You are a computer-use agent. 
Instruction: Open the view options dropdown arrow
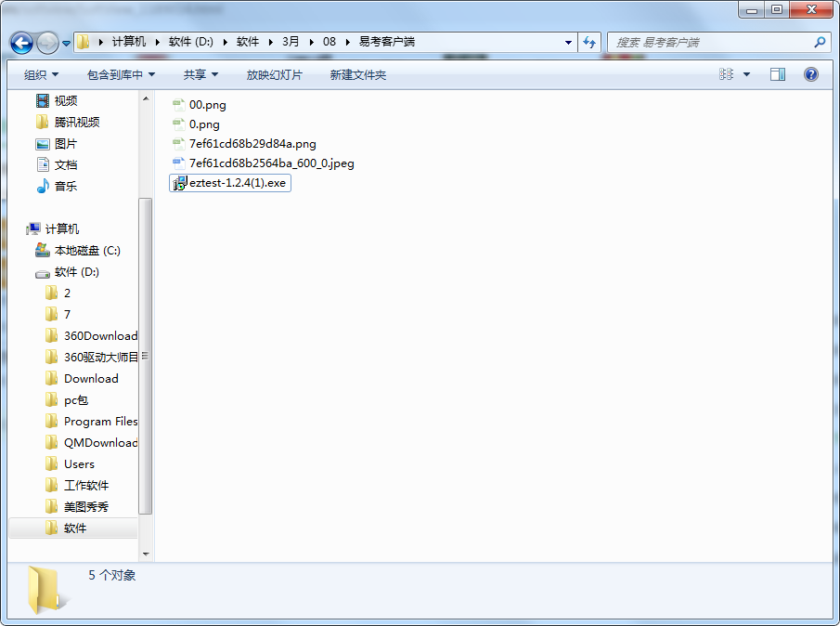(747, 74)
